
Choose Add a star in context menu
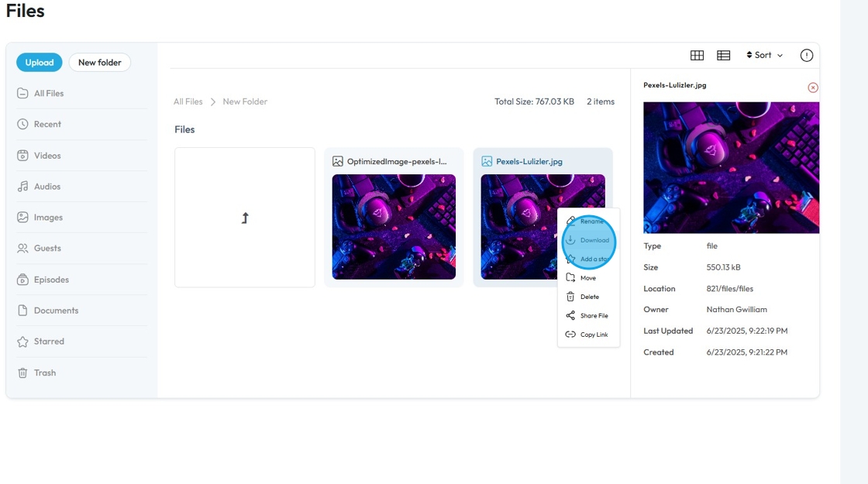pos(588,259)
